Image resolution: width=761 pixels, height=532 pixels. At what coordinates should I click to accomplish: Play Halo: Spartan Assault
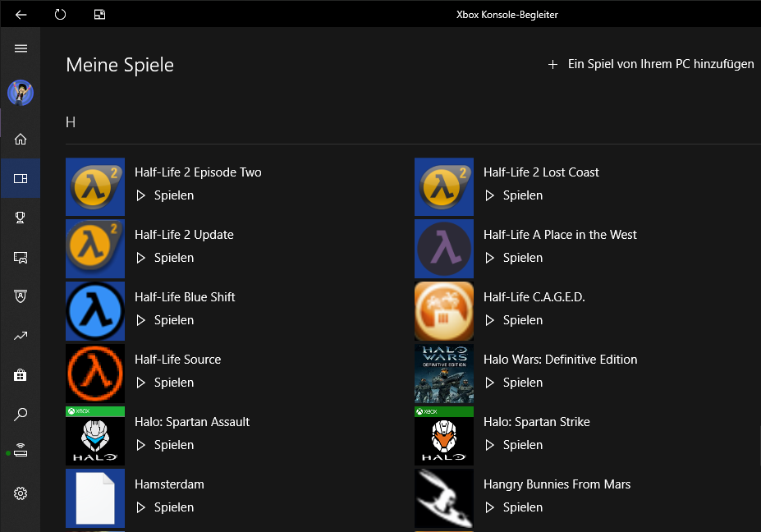(x=165, y=445)
